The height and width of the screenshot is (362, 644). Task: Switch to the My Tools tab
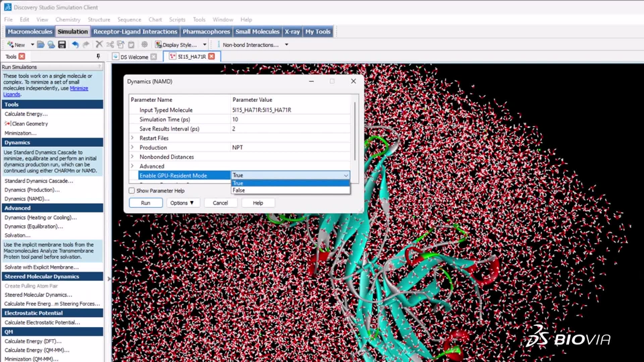click(x=317, y=32)
